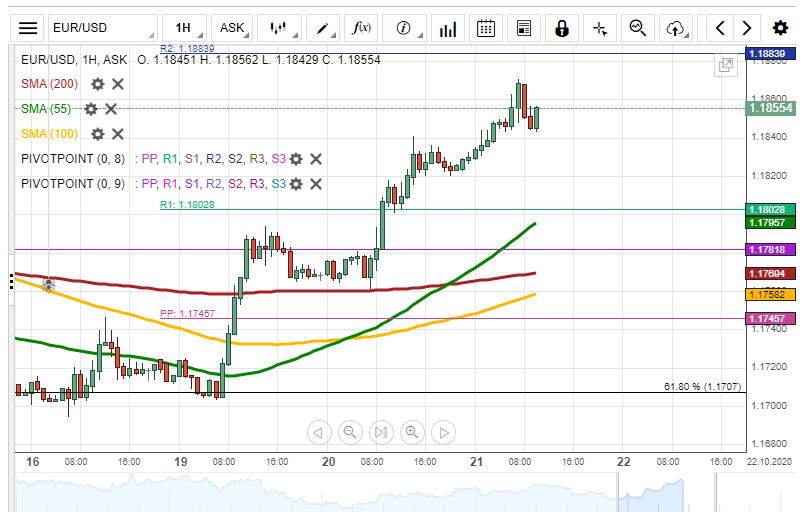Click the 1.17957 SMA price tag

coord(770,222)
